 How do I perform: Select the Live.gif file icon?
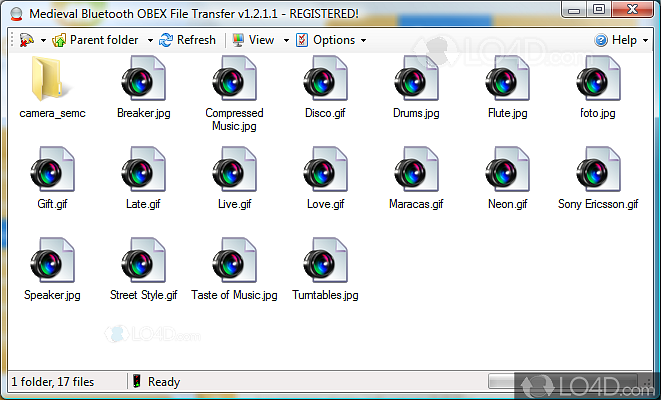[x=235, y=169]
